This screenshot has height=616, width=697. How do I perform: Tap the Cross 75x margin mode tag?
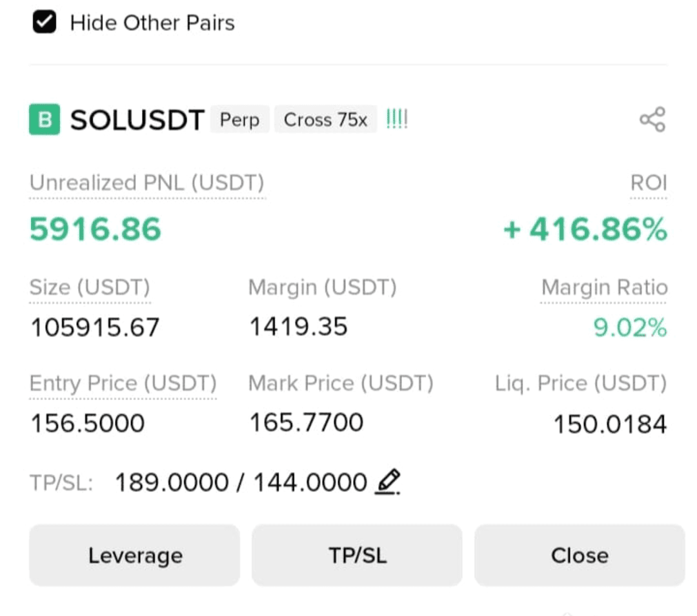(x=325, y=119)
